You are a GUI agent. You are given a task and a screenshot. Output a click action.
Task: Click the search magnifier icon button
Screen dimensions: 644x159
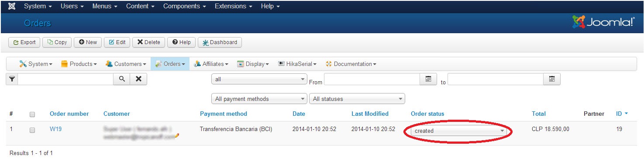122,79
